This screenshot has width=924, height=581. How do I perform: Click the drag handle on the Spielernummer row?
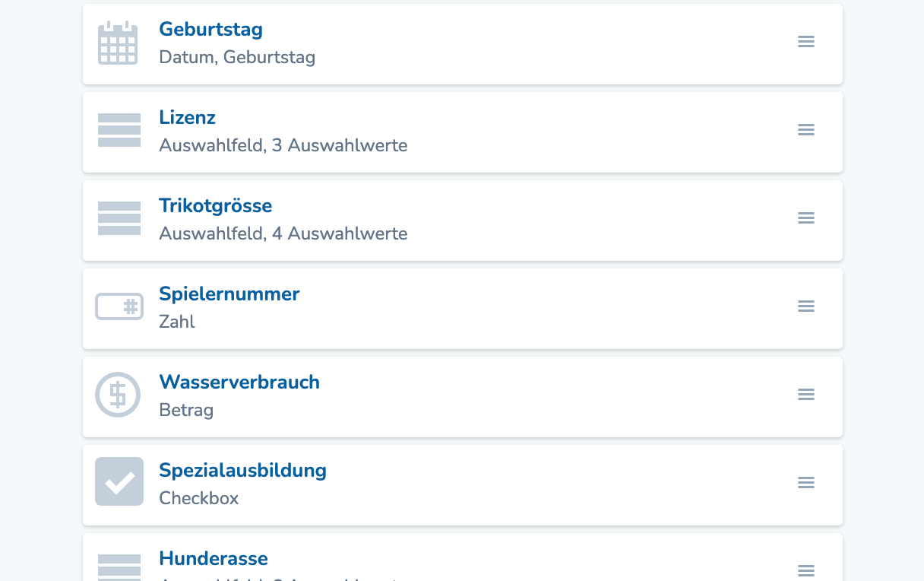(805, 306)
